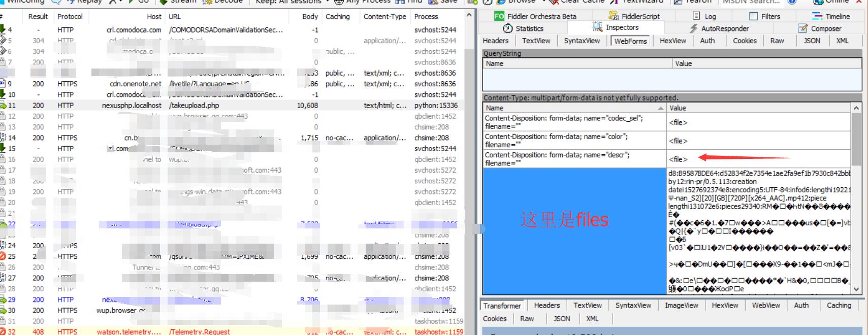Click the lock icon of session 28
Screen dimensions: 868x335
pos(3,288)
